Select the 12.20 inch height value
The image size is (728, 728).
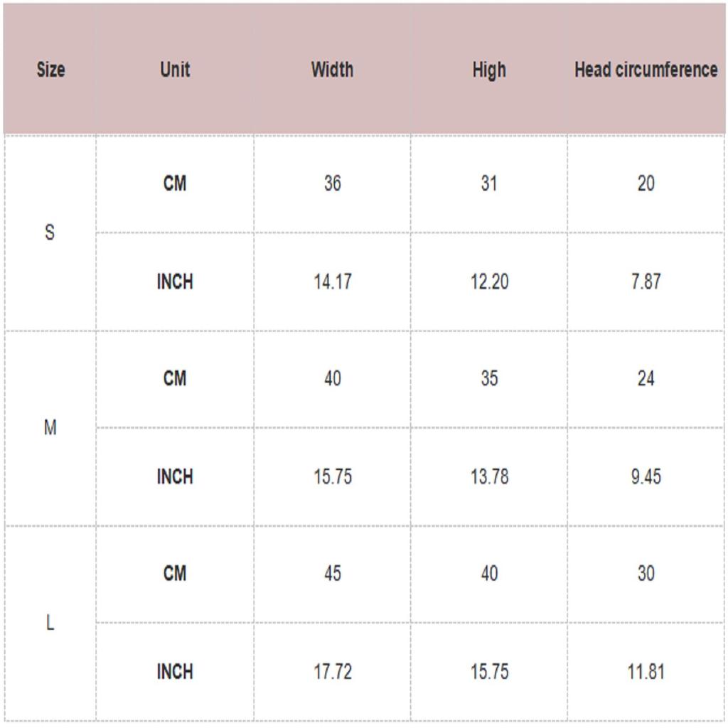489,282
